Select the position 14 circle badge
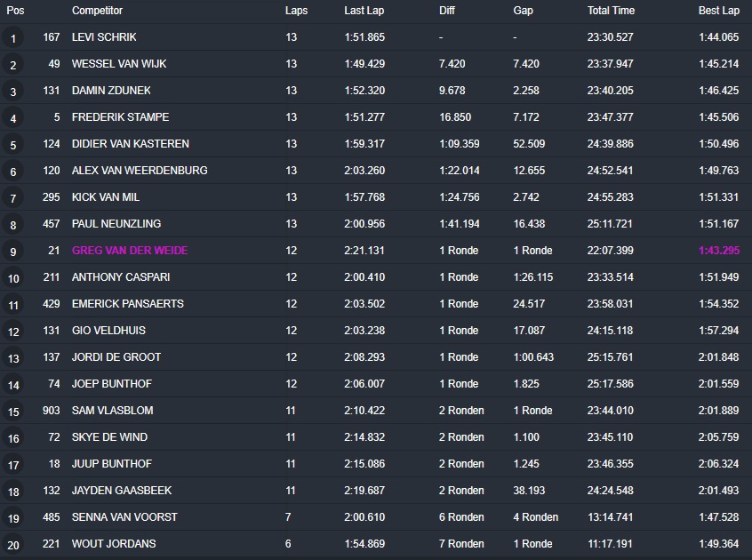 pos(13,385)
